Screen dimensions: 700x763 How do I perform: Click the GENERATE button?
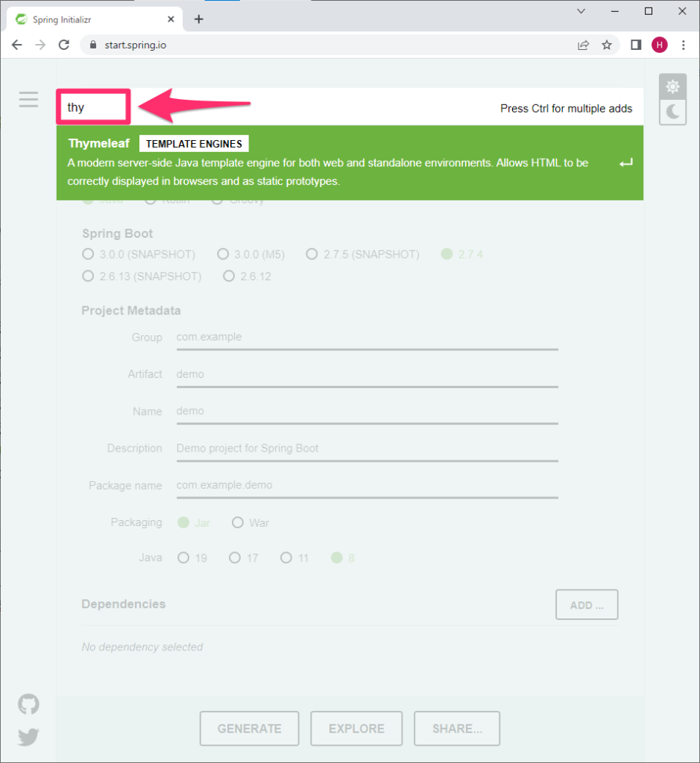(249, 729)
